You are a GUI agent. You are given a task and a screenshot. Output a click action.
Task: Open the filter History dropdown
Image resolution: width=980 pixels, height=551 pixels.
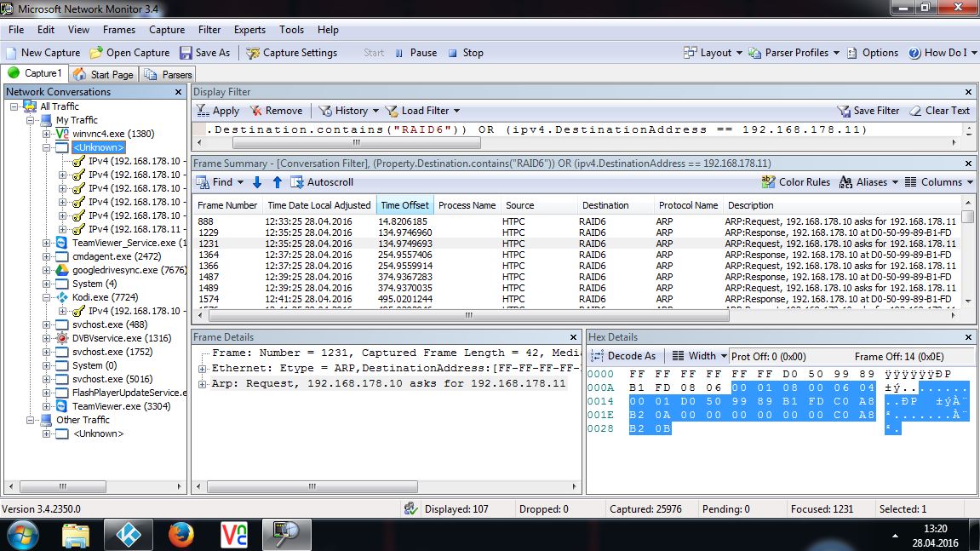(349, 111)
